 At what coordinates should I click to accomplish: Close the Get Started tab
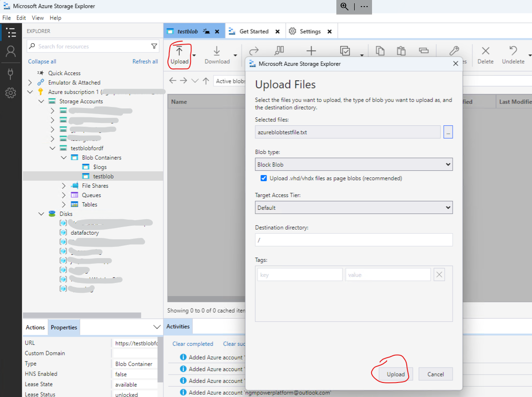click(278, 31)
